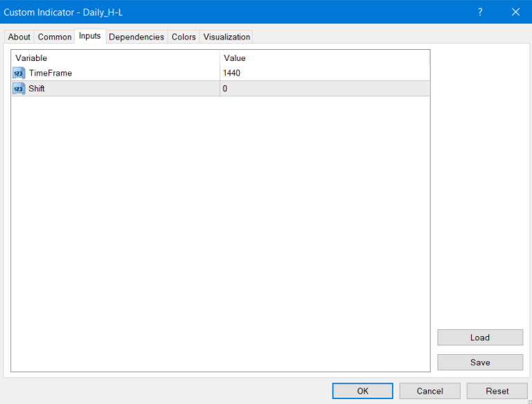Click the question mark help icon
Image resolution: width=532 pixels, height=404 pixels.
click(479, 12)
